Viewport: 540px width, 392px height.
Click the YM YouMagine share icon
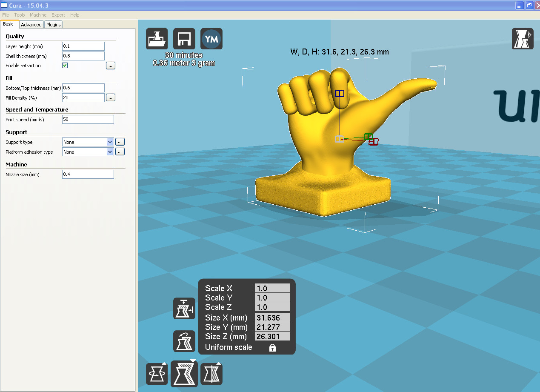(211, 39)
